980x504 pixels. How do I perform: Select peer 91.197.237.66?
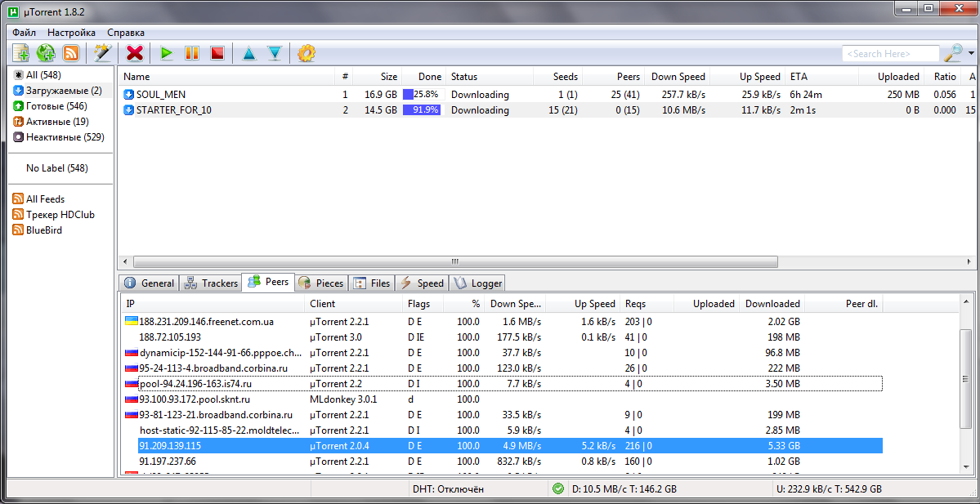point(503,461)
